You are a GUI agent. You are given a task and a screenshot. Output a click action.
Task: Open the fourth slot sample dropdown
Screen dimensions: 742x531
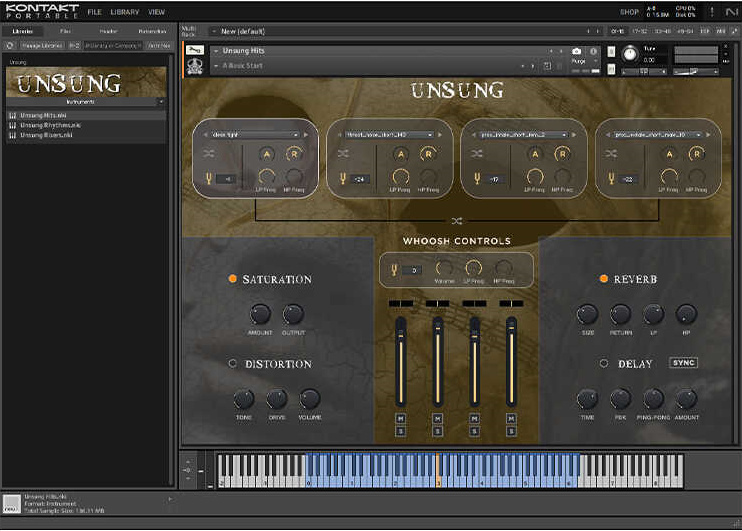657,135
